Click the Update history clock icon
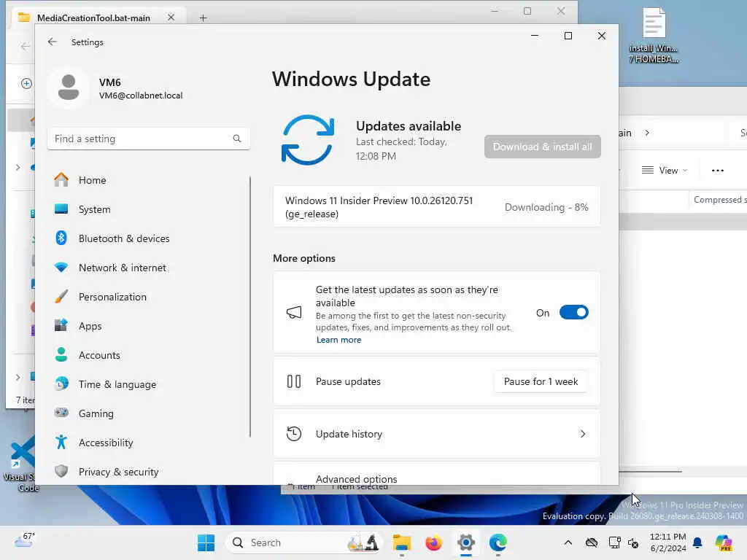Viewport: 747px width, 560px height. coord(294,434)
